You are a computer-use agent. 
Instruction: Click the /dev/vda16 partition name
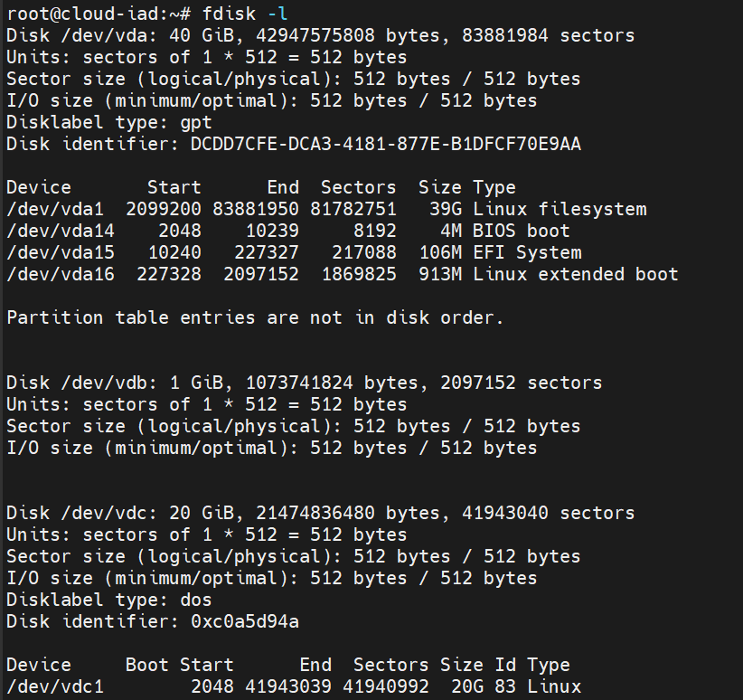(x=61, y=274)
